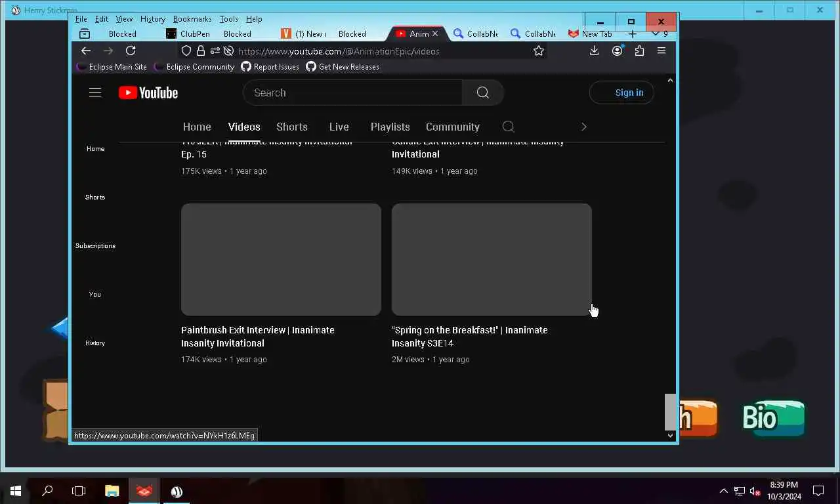Click the YouTube search magnifier button
This screenshot has height=504, width=840.
coord(483,93)
